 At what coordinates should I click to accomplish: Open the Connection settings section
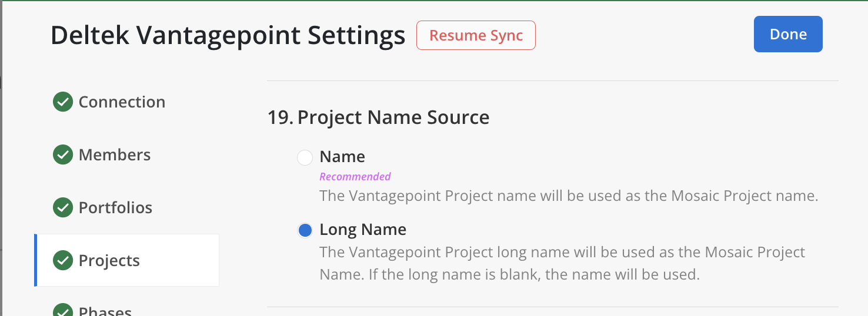[122, 102]
